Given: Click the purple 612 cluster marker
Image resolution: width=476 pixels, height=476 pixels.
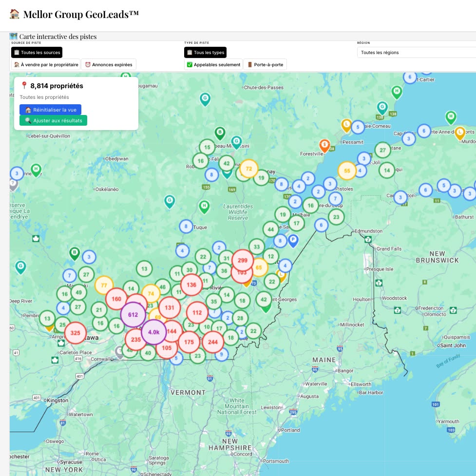Looking at the screenshot, I should pos(133,315).
